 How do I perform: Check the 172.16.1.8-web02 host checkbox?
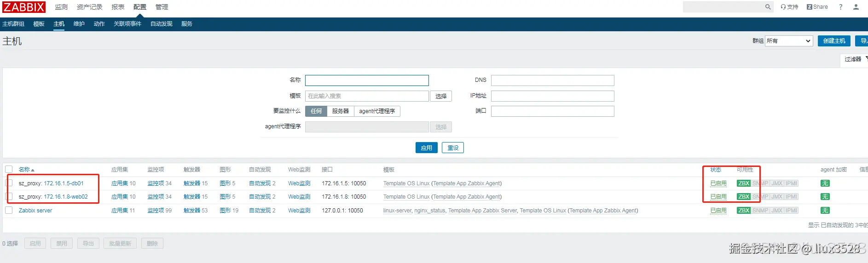point(9,196)
